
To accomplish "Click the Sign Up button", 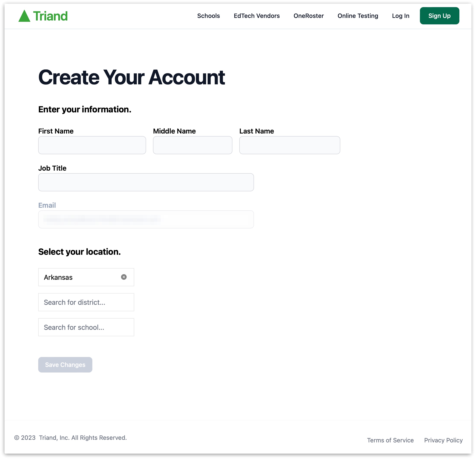I will point(440,16).
